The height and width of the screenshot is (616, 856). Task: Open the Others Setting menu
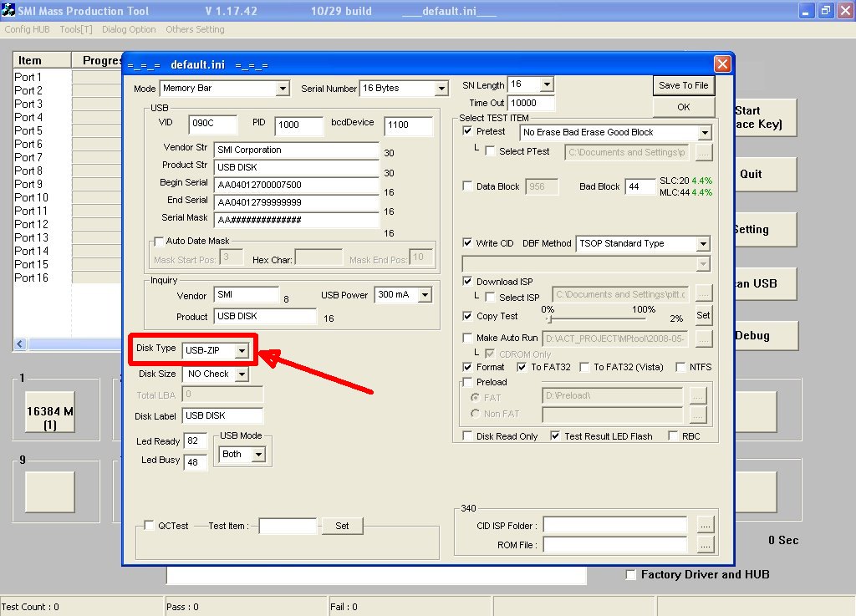(195, 29)
